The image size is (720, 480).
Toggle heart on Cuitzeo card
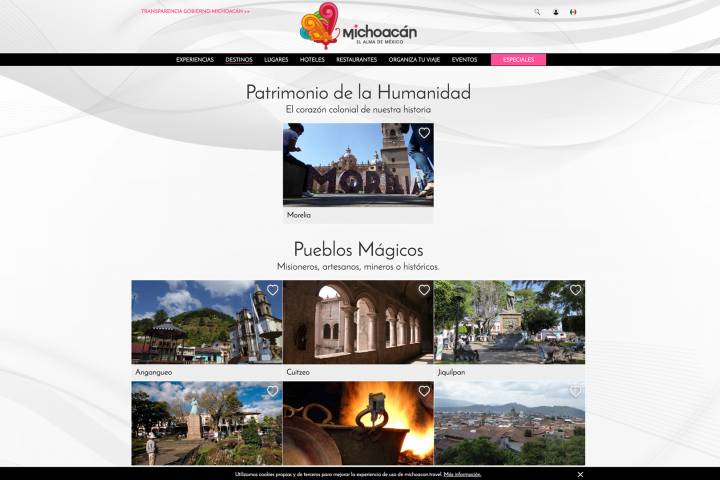click(424, 290)
